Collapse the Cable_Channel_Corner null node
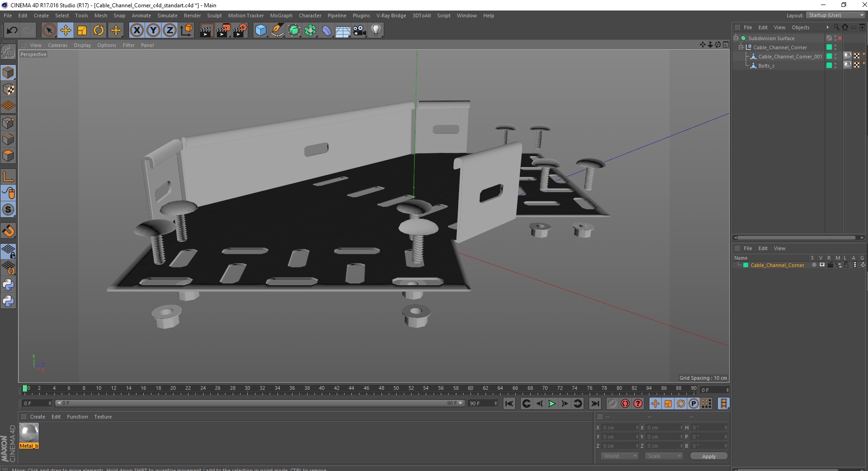This screenshot has width=868, height=471. point(741,47)
